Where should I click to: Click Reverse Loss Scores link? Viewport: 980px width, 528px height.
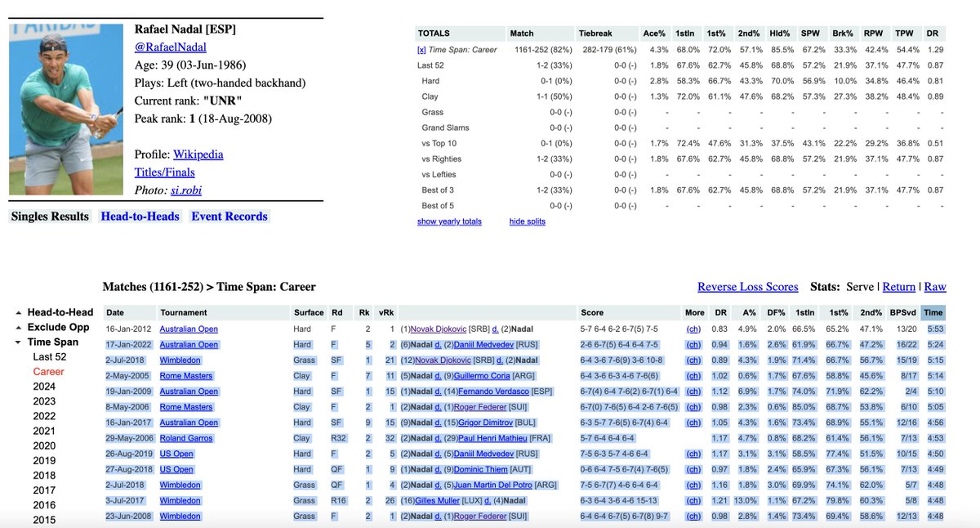pyautogui.click(x=748, y=287)
